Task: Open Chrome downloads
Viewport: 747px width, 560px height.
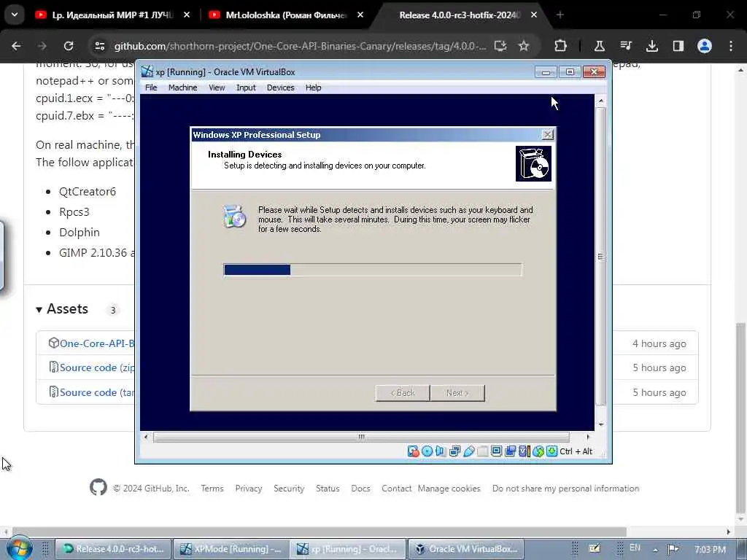Action: (x=652, y=46)
